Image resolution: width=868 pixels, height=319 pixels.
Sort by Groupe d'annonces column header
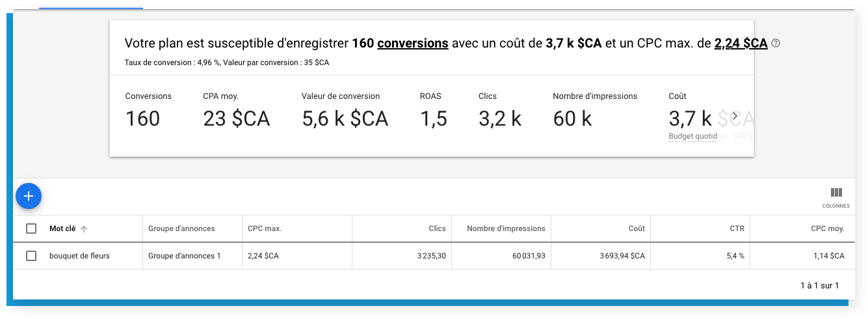click(x=181, y=229)
